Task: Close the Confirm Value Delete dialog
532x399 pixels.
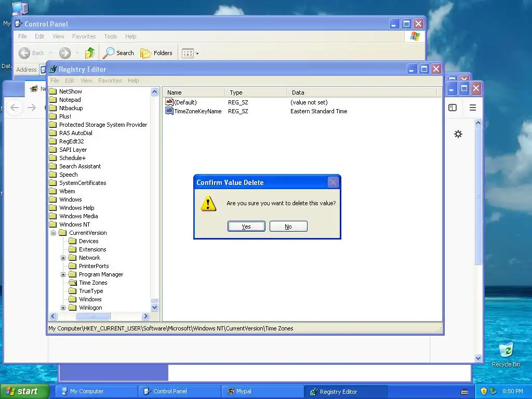Action: [x=333, y=182]
